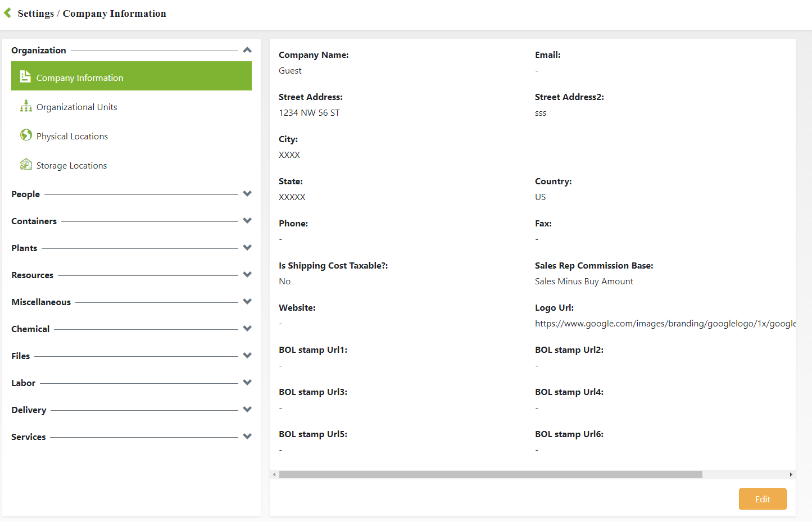Open the Resources section chevron
Screen dimensions: 812x522
tap(247, 275)
